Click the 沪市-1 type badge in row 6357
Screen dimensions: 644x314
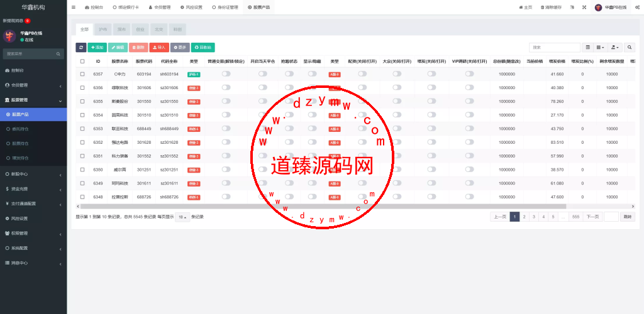[194, 74]
